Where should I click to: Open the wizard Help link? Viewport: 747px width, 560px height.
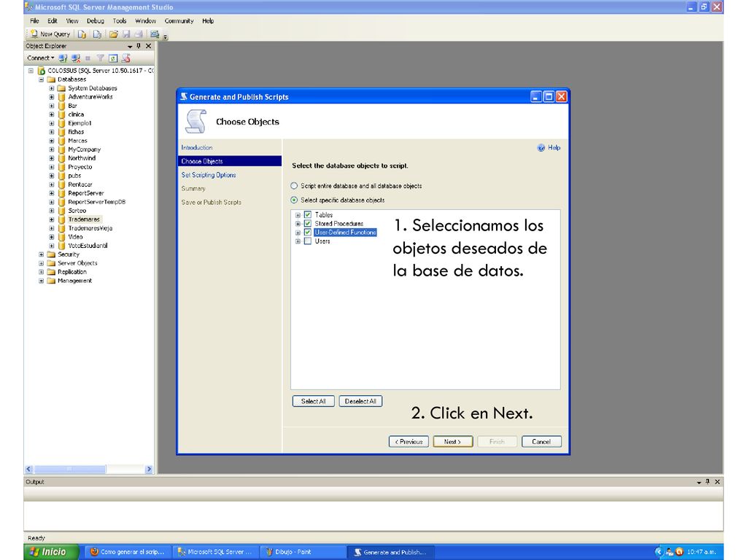coord(549,147)
